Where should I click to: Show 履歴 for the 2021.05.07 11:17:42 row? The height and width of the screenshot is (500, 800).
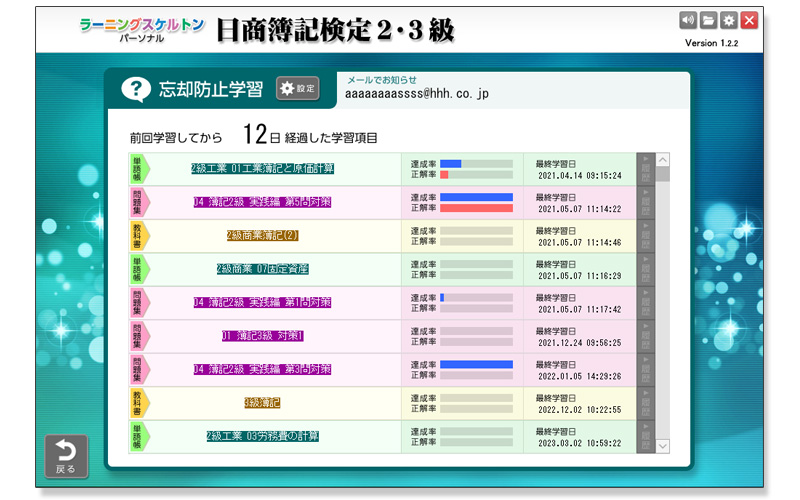tap(645, 303)
